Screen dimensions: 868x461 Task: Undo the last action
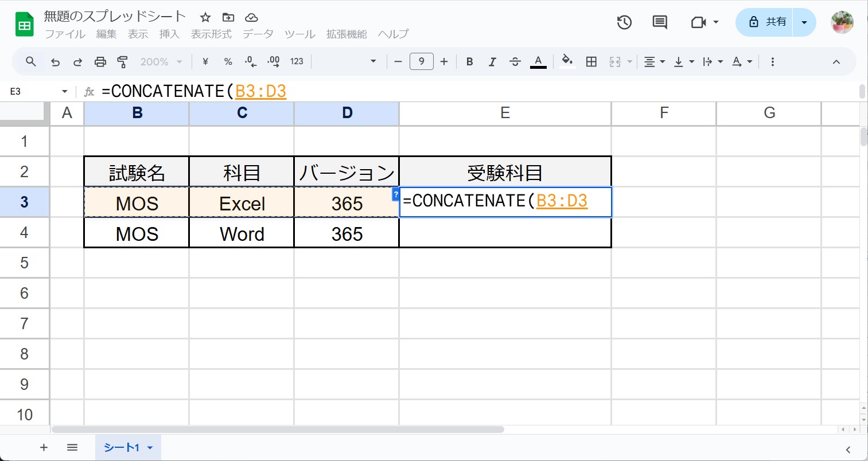[x=55, y=61]
